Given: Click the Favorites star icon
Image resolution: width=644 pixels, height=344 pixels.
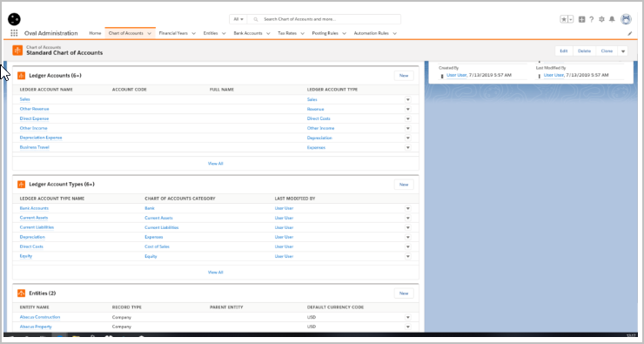Looking at the screenshot, I should pos(564,19).
